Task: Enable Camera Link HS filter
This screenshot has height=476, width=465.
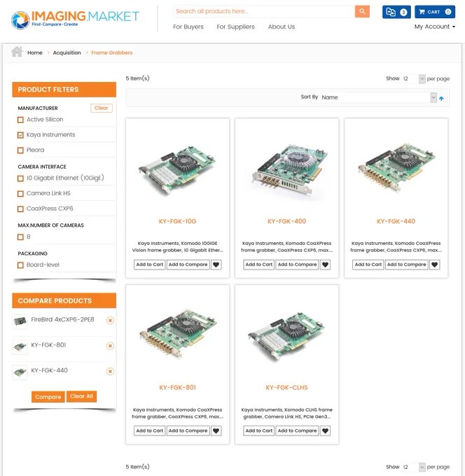Action: tap(20, 194)
